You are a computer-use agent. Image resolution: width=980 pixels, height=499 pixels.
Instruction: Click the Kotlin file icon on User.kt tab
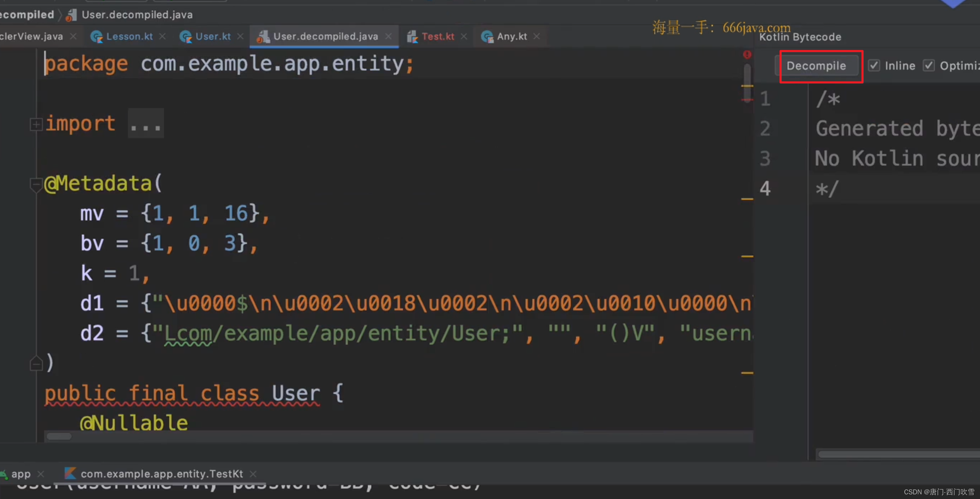[185, 37]
